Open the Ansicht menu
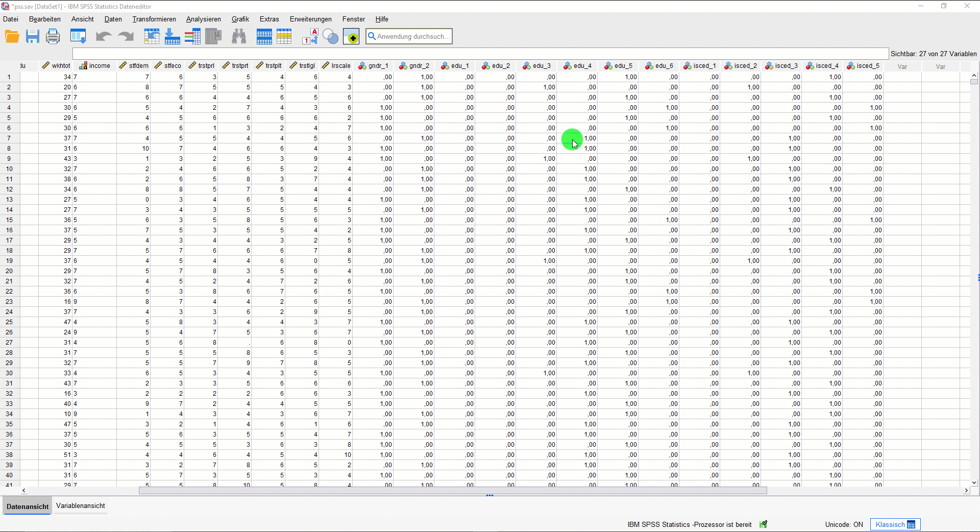The height and width of the screenshot is (532, 980). tap(83, 19)
